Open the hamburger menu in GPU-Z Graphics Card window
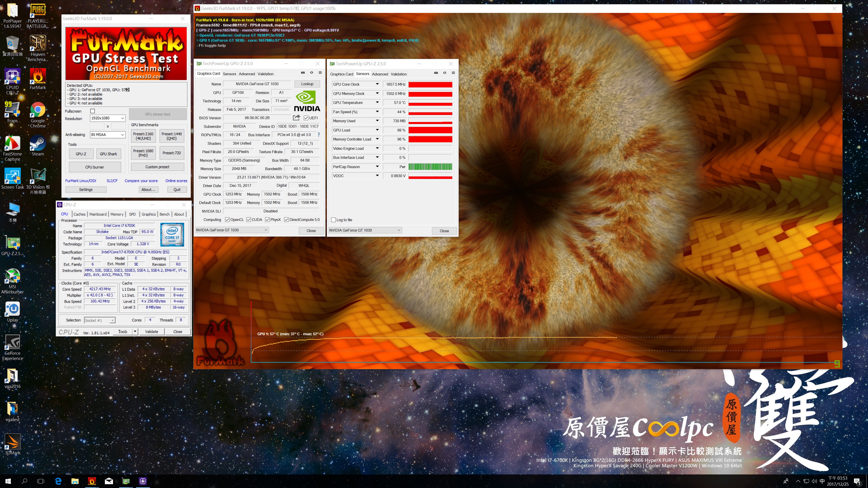Screen dimensions: 868x488 pos(320,73)
